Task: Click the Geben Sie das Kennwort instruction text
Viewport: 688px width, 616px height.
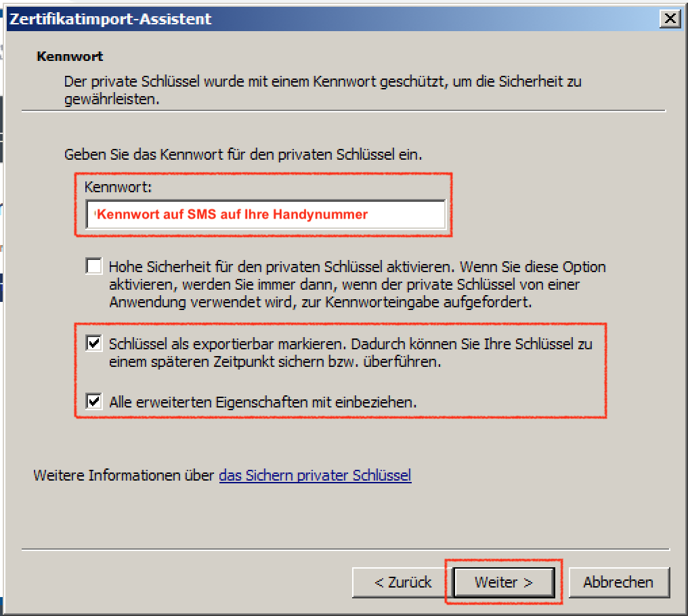Action: (x=243, y=155)
